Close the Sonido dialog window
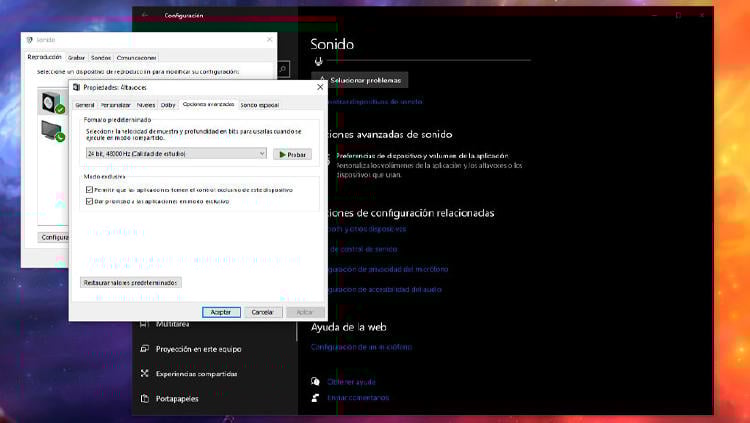Image resolution: width=750 pixels, height=423 pixels. 269,39
